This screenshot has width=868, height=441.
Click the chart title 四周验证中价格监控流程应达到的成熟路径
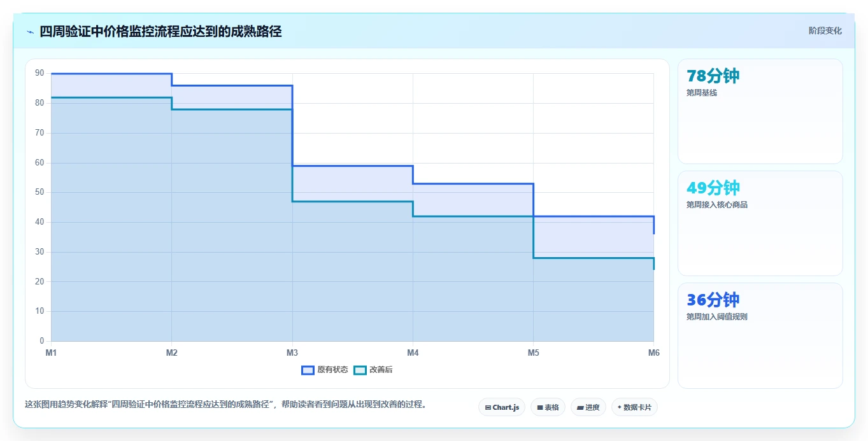pyautogui.click(x=160, y=31)
